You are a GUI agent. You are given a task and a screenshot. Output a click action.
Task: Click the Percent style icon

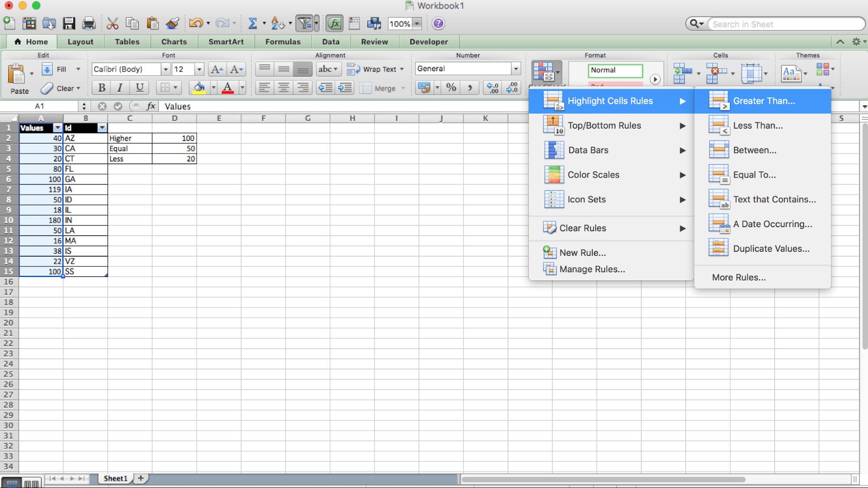pyautogui.click(x=451, y=88)
